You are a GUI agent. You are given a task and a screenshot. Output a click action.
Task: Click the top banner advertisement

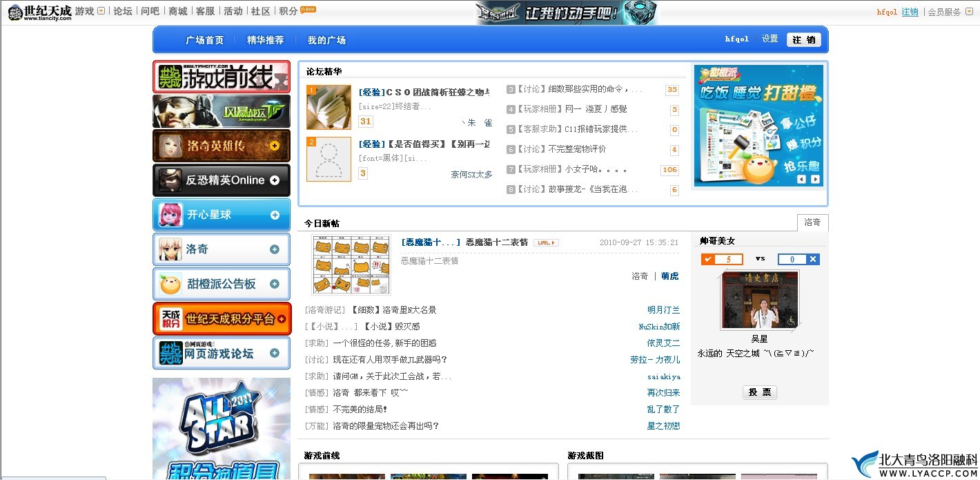(566, 12)
